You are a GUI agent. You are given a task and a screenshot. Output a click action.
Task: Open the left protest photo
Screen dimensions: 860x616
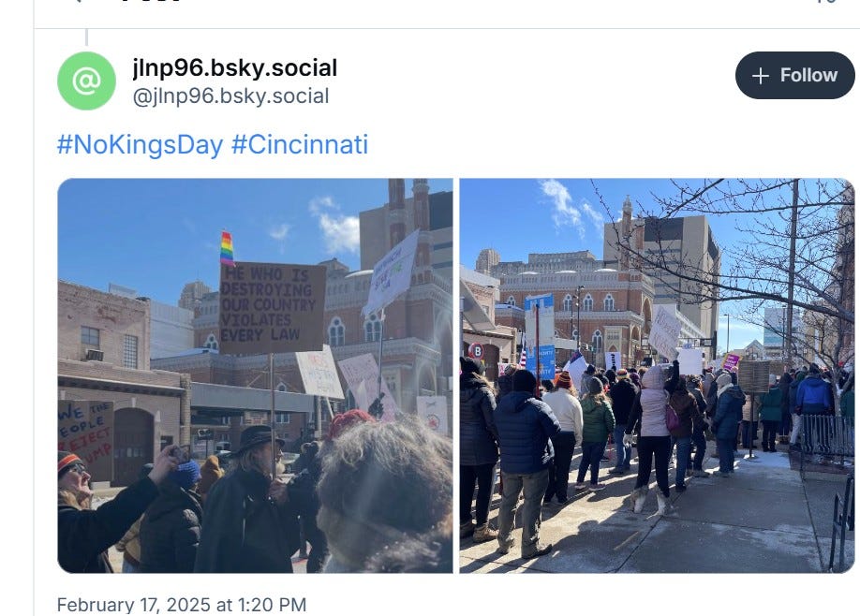[255, 375]
